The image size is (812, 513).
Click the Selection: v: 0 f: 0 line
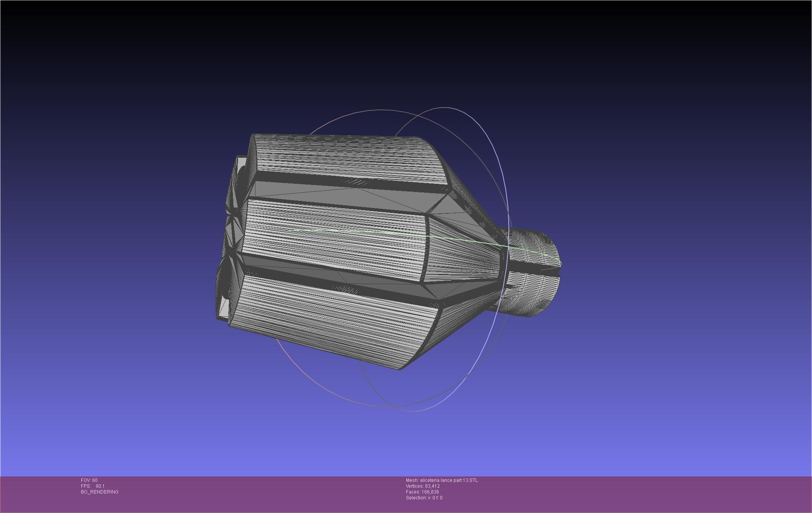click(x=424, y=498)
